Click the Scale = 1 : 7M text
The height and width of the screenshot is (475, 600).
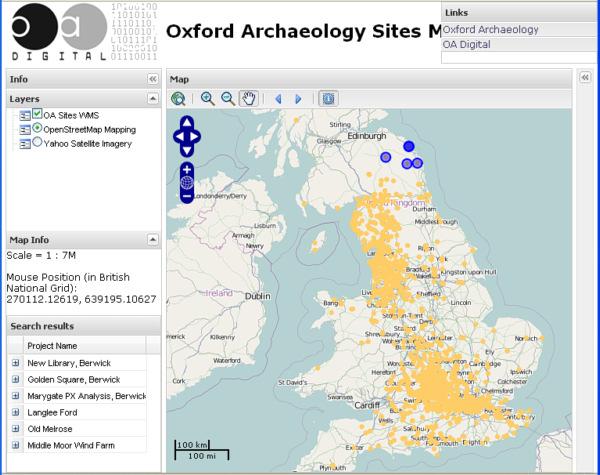click(x=41, y=255)
